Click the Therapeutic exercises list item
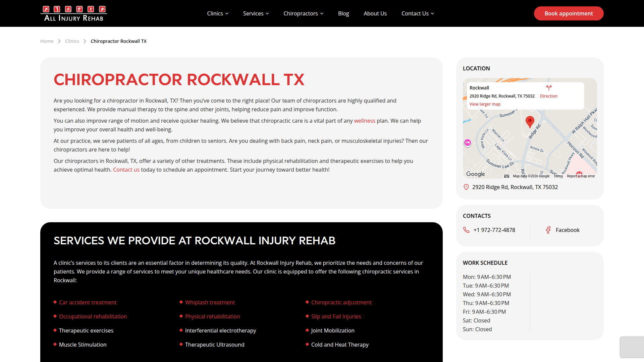This screenshot has height=362, width=644. pyautogui.click(x=86, y=330)
